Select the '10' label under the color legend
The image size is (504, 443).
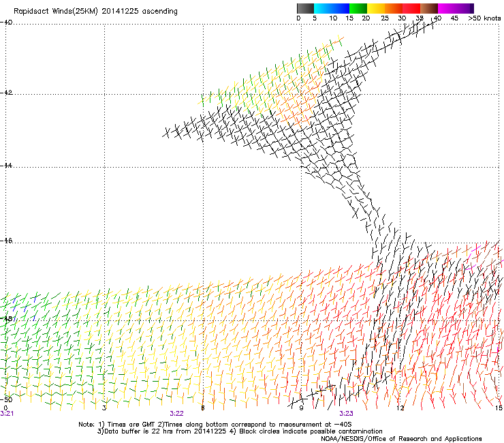333,18
